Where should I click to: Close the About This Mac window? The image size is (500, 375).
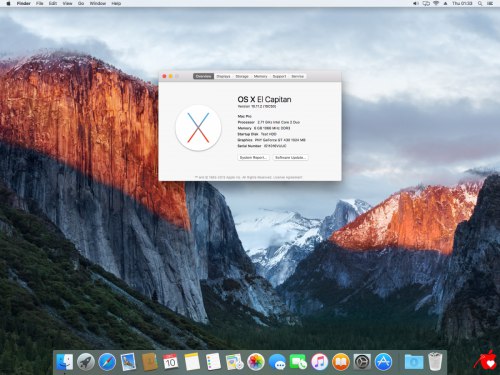164,76
